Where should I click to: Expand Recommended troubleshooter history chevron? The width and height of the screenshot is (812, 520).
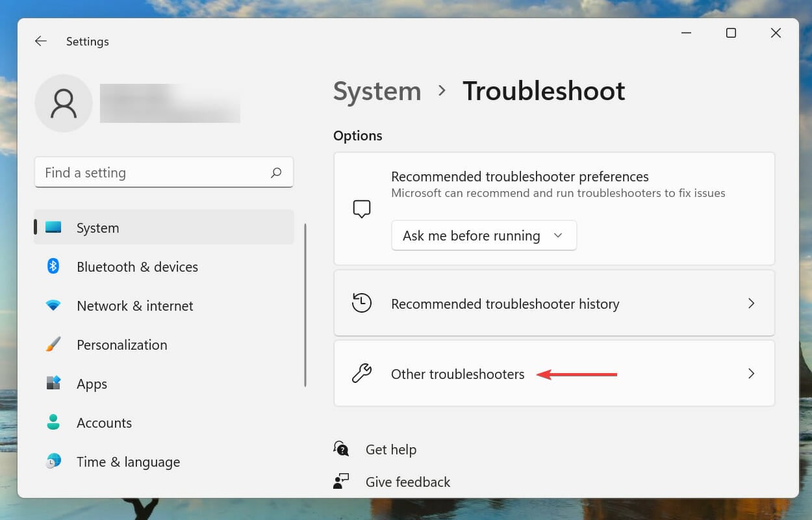coord(751,304)
